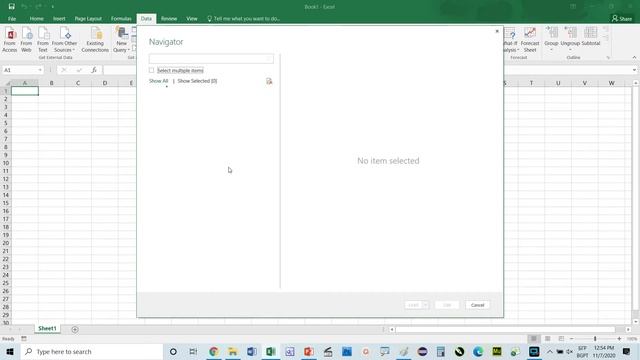Click the taskbar clock showing 12:54 PM
Viewport: 640px width, 360px height.
click(x=604, y=351)
